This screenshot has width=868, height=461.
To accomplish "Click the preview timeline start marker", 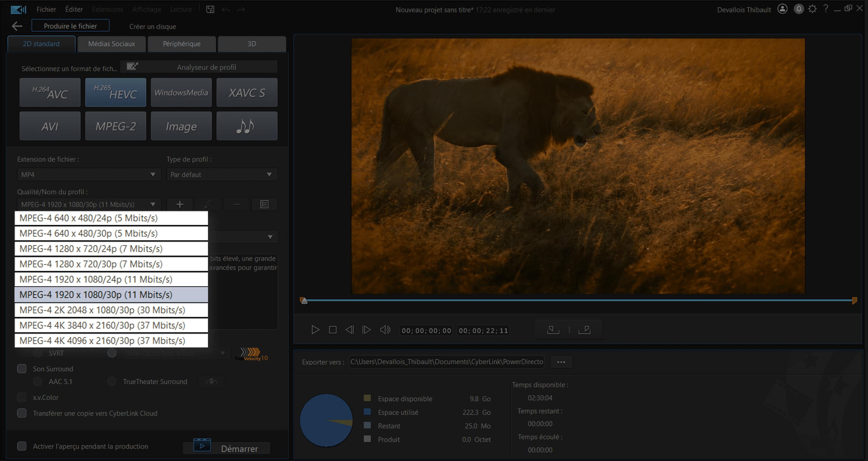I will coord(304,300).
